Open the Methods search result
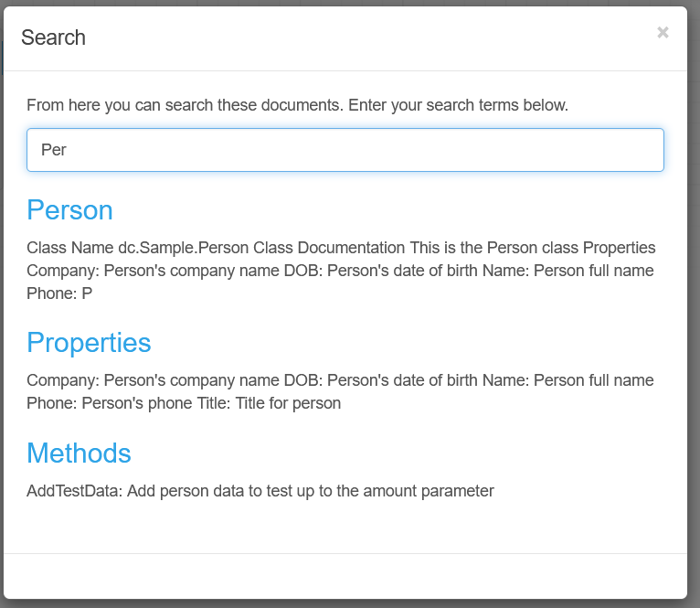 coord(79,453)
